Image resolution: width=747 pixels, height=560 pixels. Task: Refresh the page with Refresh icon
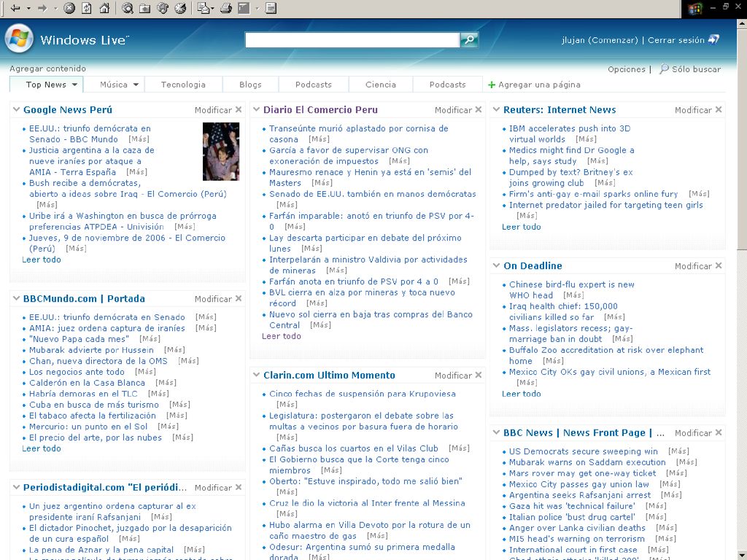tap(87, 8)
